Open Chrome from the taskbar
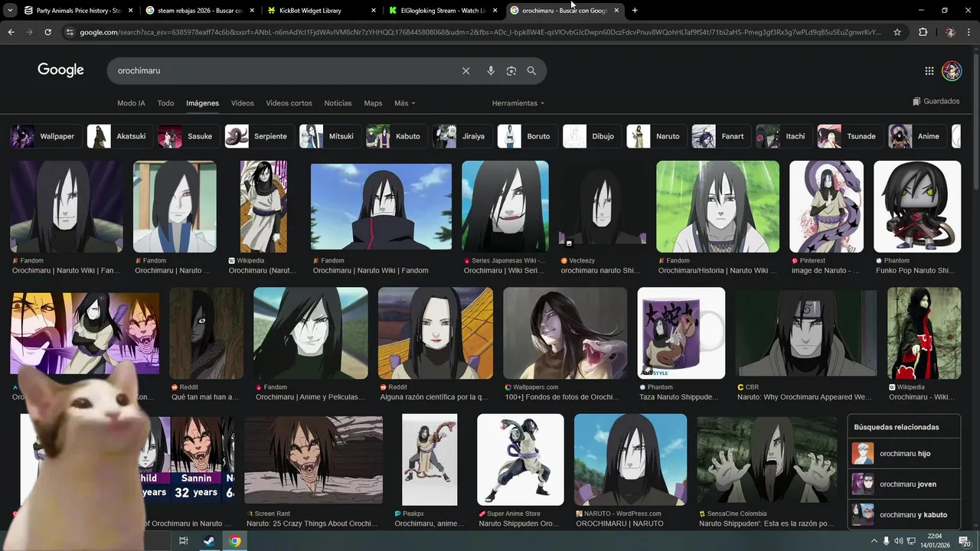The image size is (980, 551). 235,541
